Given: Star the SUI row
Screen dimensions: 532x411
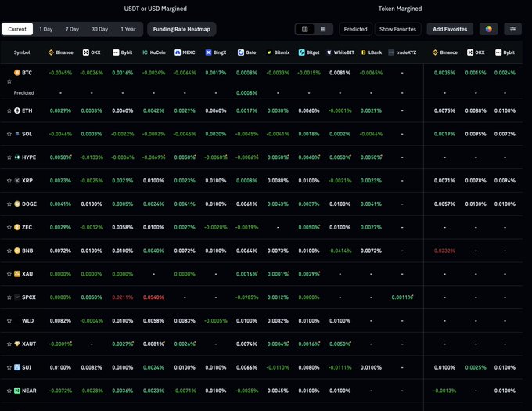Looking at the screenshot, I should (9, 368).
